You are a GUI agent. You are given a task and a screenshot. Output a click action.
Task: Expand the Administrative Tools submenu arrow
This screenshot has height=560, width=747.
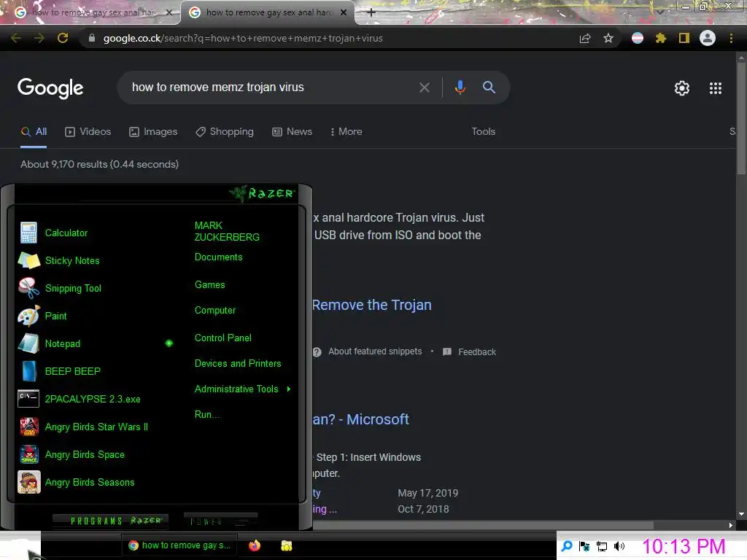coord(289,389)
